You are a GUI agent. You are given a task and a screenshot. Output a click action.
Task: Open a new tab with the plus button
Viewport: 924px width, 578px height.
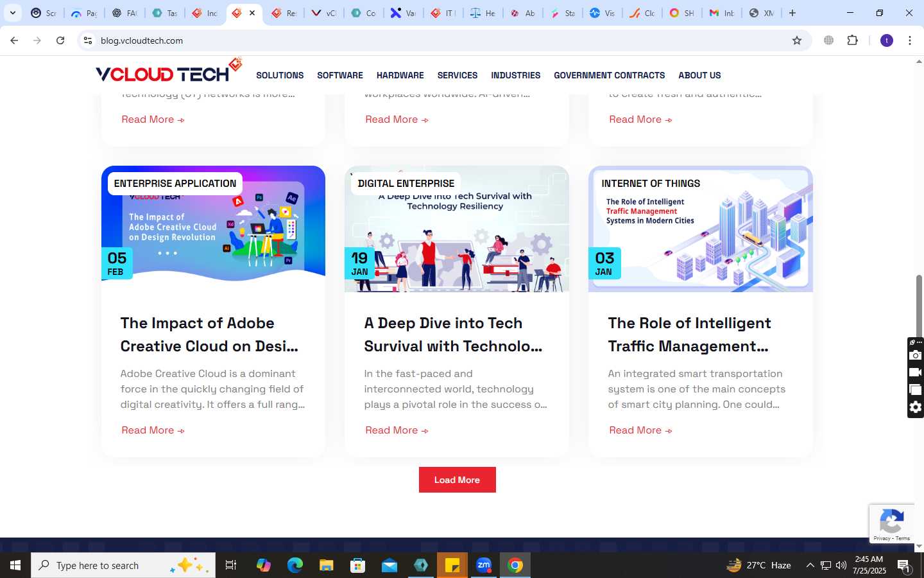point(792,13)
